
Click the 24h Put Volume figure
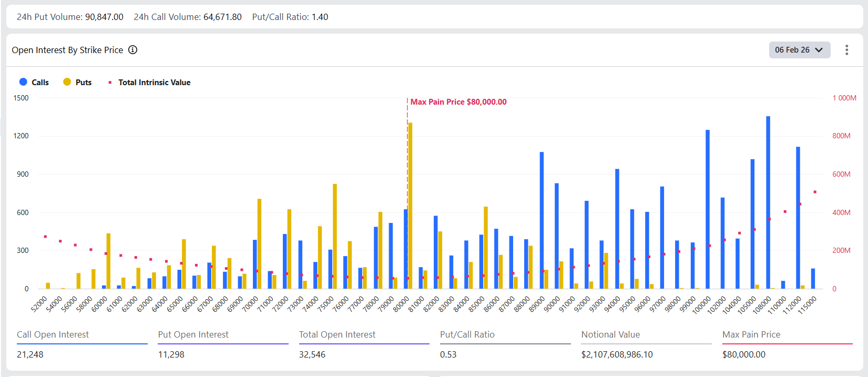pos(104,17)
